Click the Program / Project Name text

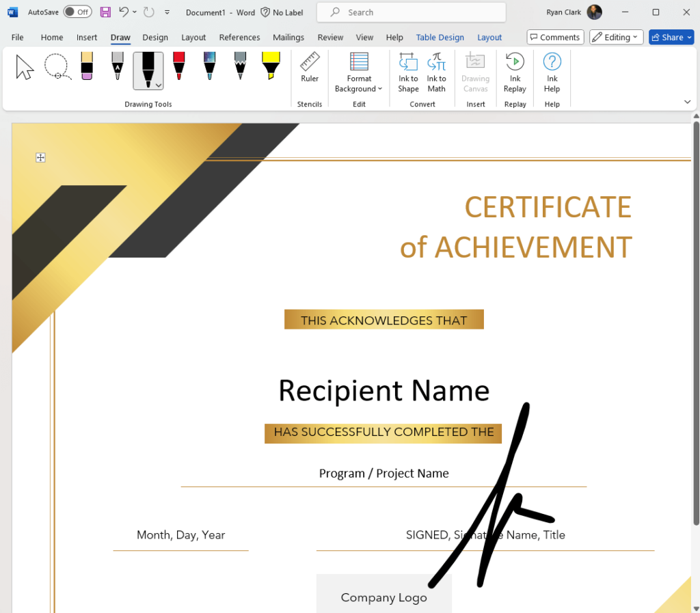point(384,473)
